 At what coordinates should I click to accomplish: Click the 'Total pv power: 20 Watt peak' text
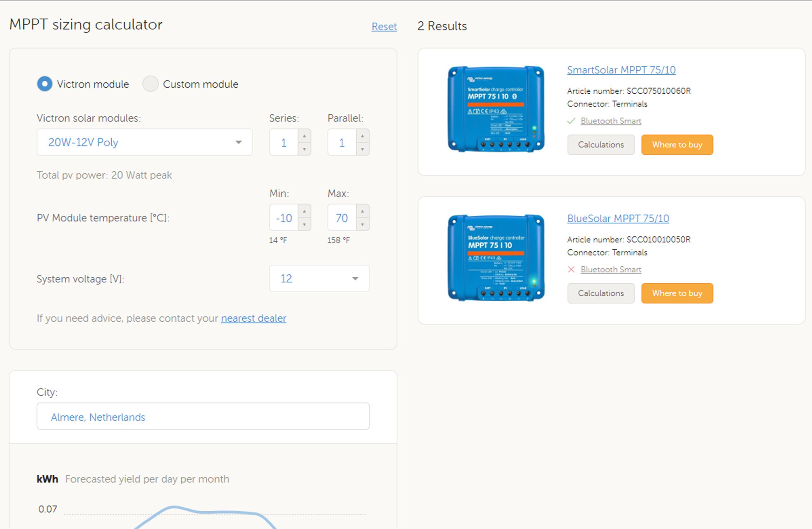point(104,175)
